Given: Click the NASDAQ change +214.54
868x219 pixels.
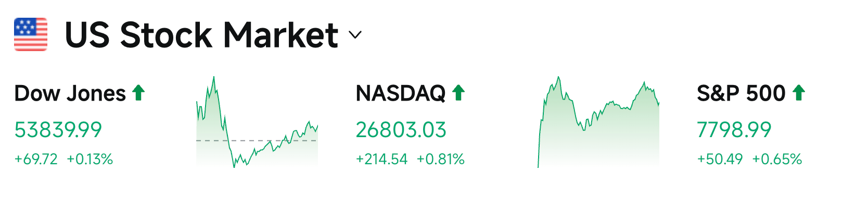Looking at the screenshot, I should pyautogui.click(x=381, y=159).
